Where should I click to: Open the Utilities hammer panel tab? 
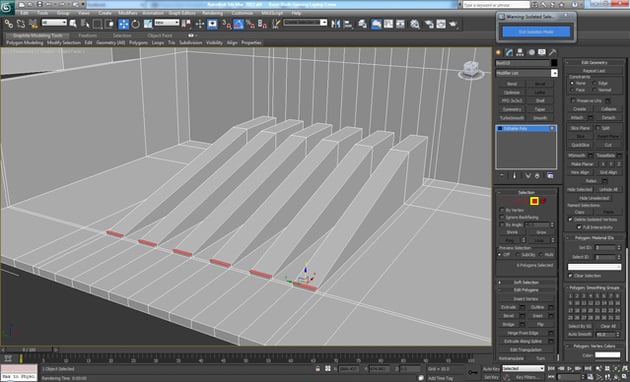(x=553, y=52)
